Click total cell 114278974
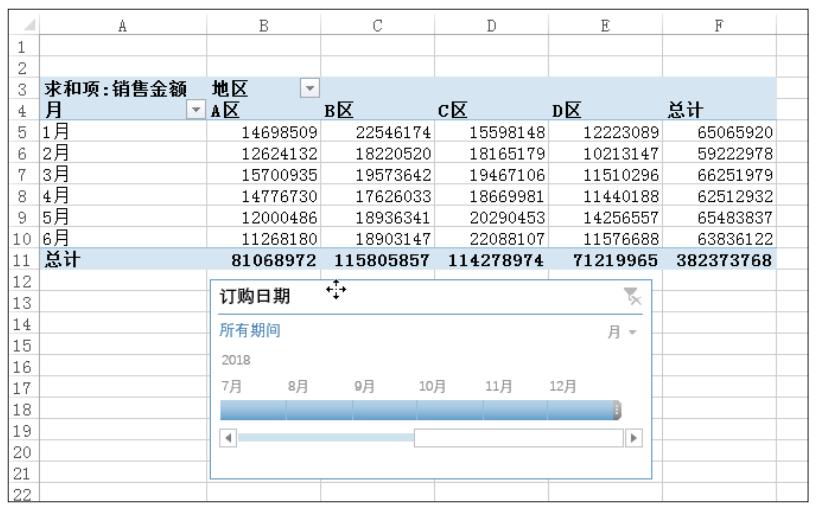 [x=491, y=259]
